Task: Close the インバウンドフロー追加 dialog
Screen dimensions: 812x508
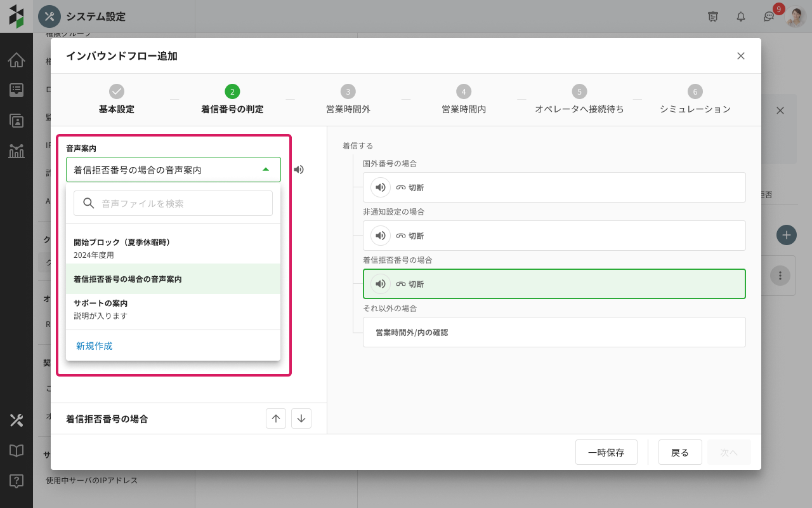Action: [x=741, y=56]
